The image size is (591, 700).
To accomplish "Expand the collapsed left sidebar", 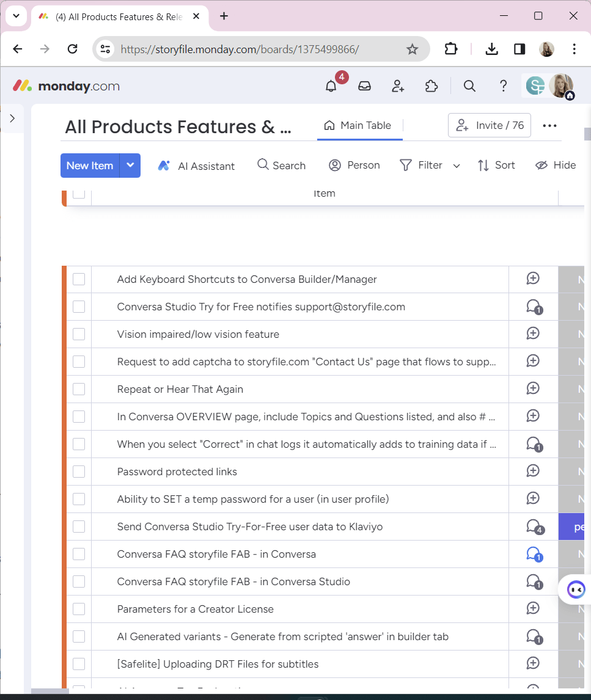I will (x=12, y=118).
